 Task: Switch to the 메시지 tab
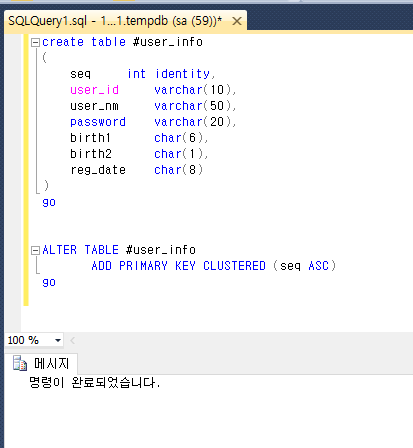pyautogui.click(x=51, y=363)
